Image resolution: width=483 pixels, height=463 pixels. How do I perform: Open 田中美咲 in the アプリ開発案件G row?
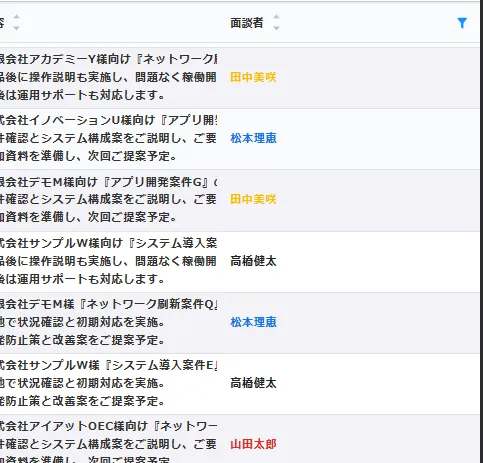coord(253,199)
